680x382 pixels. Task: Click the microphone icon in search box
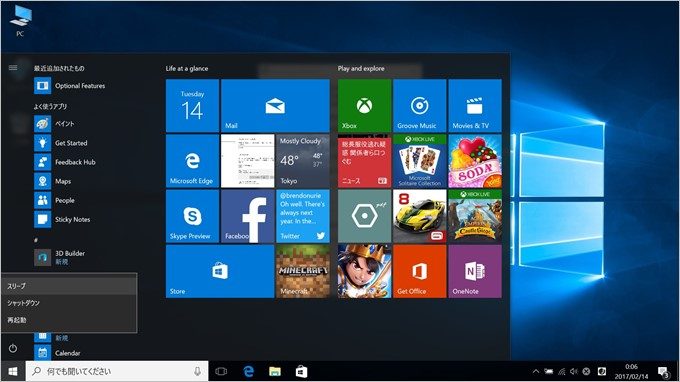pos(197,372)
